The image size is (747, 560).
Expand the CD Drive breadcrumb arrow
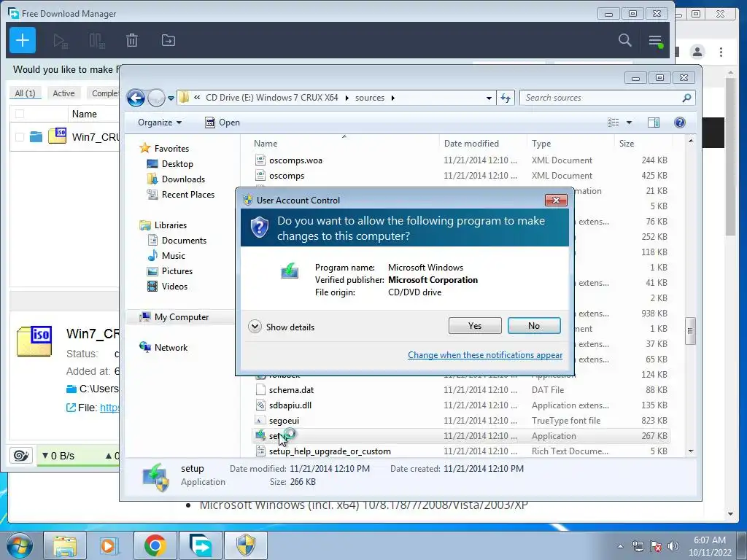click(x=347, y=98)
